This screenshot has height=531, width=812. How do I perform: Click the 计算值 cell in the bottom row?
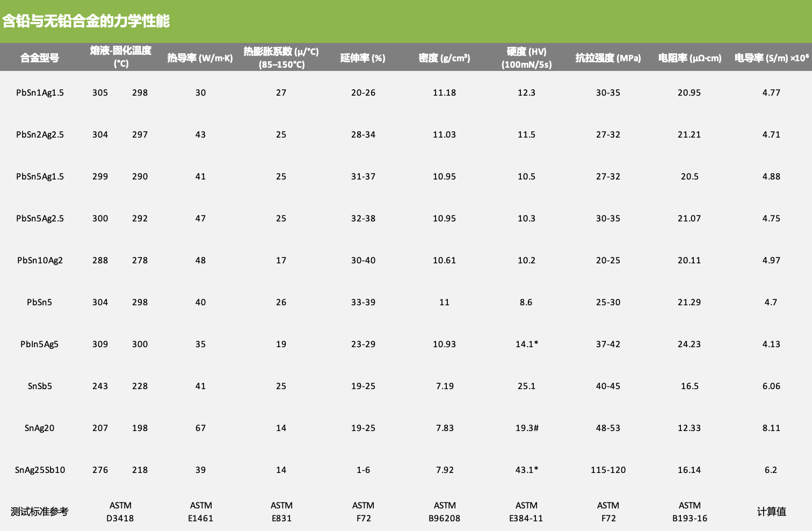(771, 512)
